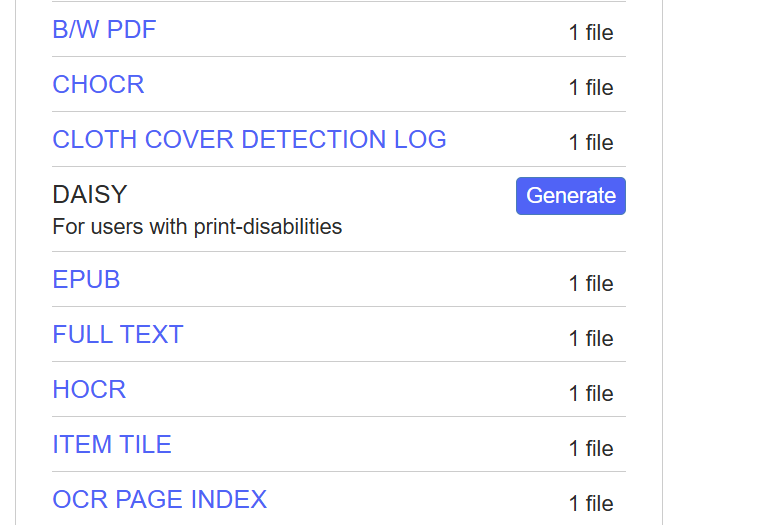This screenshot has width=782, height=525.
Task: Click the '1 file' count beside ITEM TILE
Action: [590, 449]
